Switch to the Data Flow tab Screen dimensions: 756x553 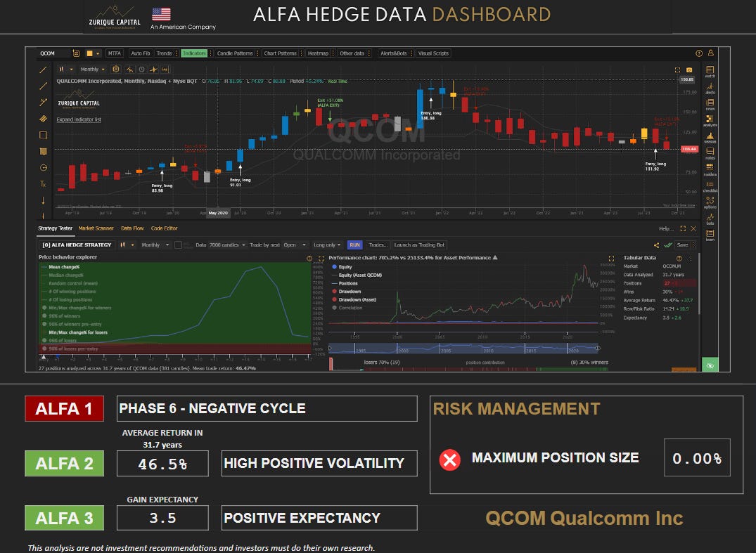click(132, 228)
